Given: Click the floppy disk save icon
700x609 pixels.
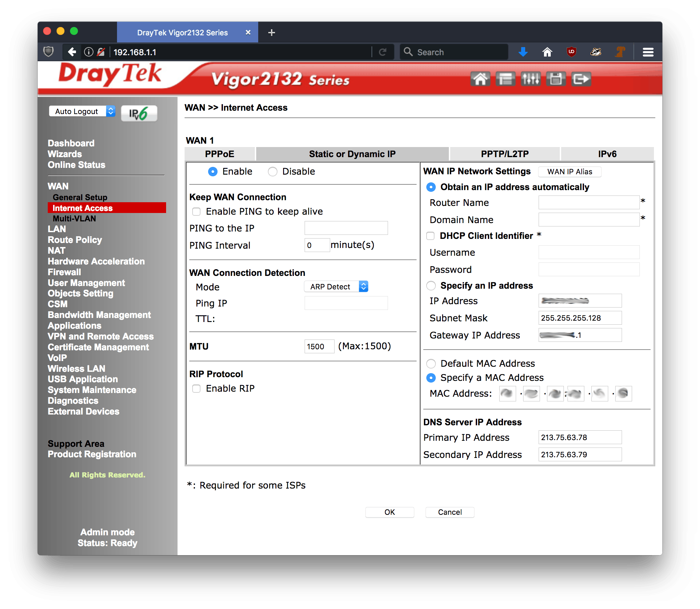Looking at the screenshot, I should [556, 79].
